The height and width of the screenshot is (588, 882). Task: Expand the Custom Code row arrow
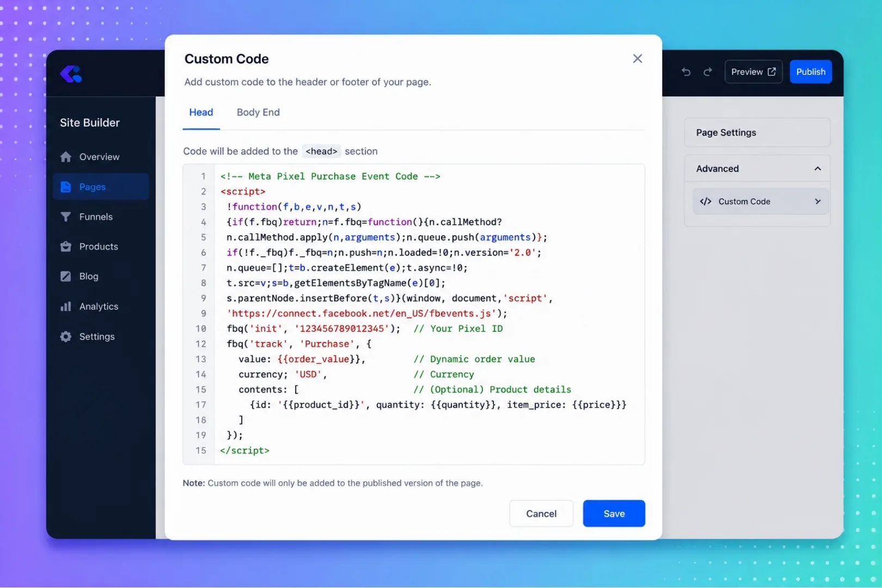pos(817,201)
